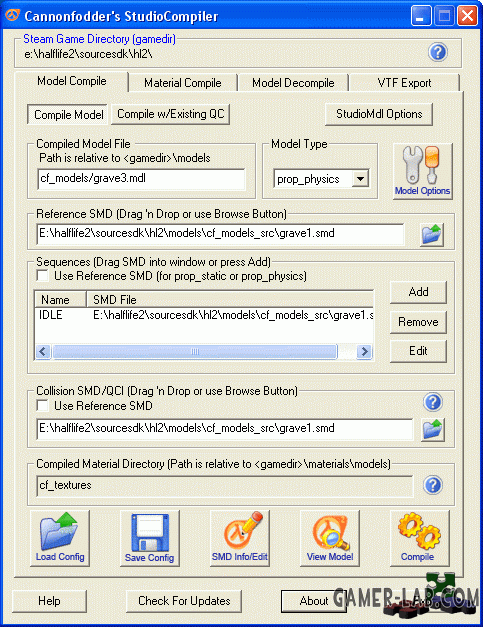Click the sequences list right scroll arrow
Viewport: 483px width, 627px height.
pyautogui.click(x=364, y=351)
